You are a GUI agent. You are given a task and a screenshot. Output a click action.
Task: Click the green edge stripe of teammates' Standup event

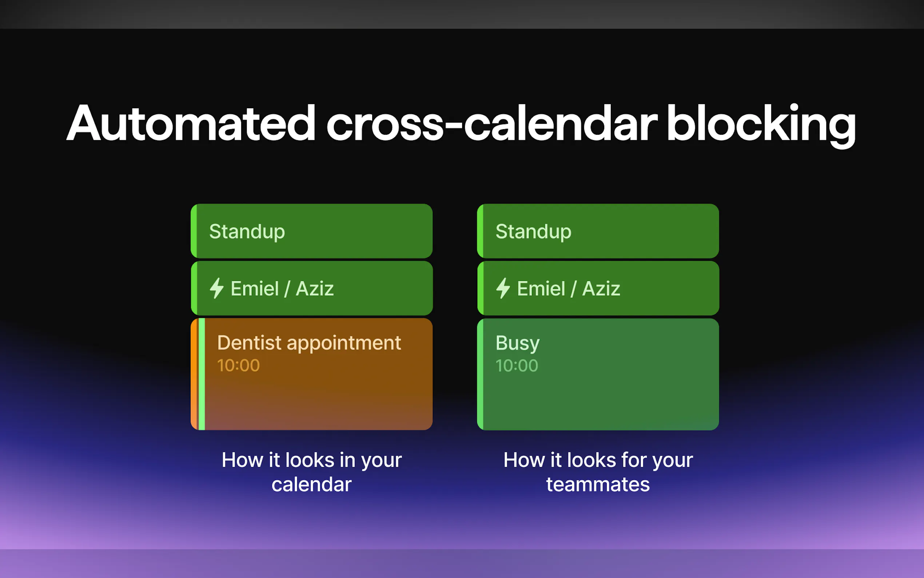tap(480, 231)
